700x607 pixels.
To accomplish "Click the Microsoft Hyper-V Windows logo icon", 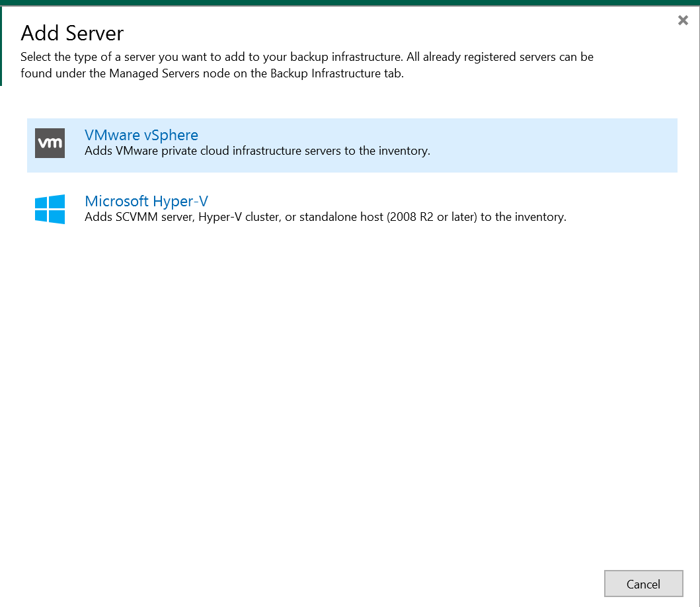I will click(50, 209).
